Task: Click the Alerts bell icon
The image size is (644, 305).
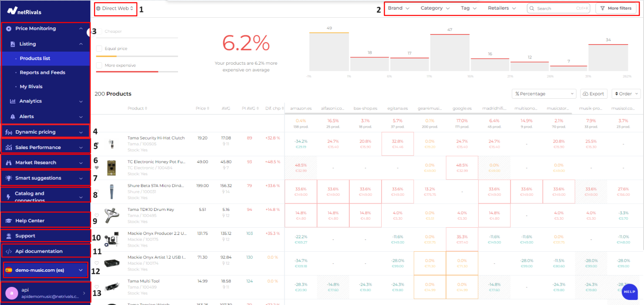Action: point(13,116)
